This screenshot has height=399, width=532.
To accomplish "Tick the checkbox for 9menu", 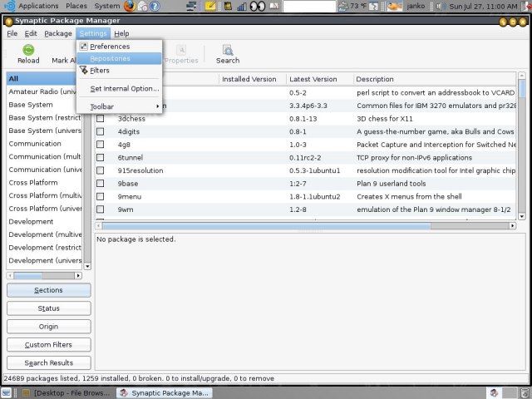I will 100,196.
